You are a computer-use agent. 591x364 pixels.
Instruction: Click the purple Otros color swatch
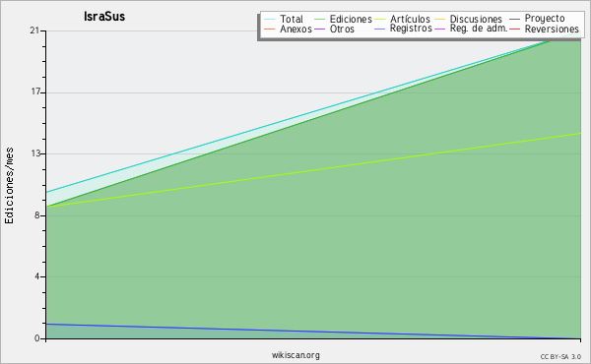coord(319,29)
